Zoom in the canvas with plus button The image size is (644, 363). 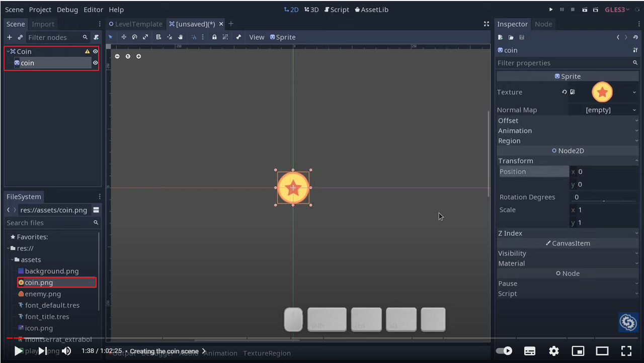point(139,56)
